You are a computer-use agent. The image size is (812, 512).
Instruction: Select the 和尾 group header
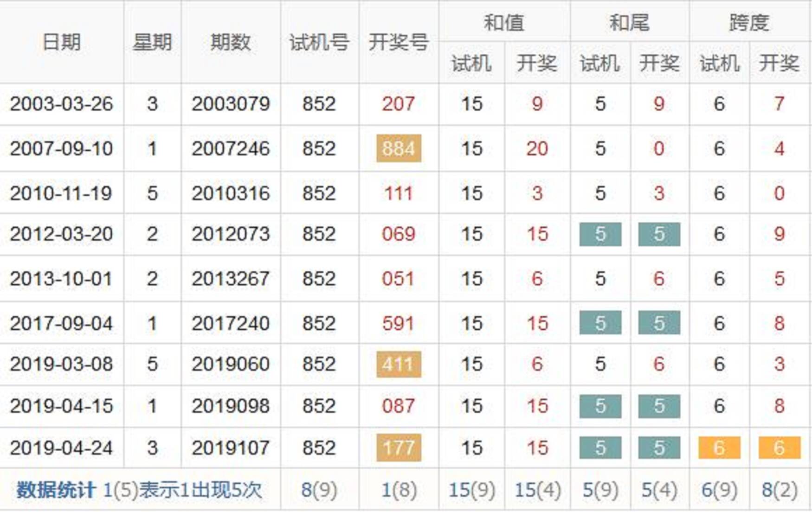629,22
